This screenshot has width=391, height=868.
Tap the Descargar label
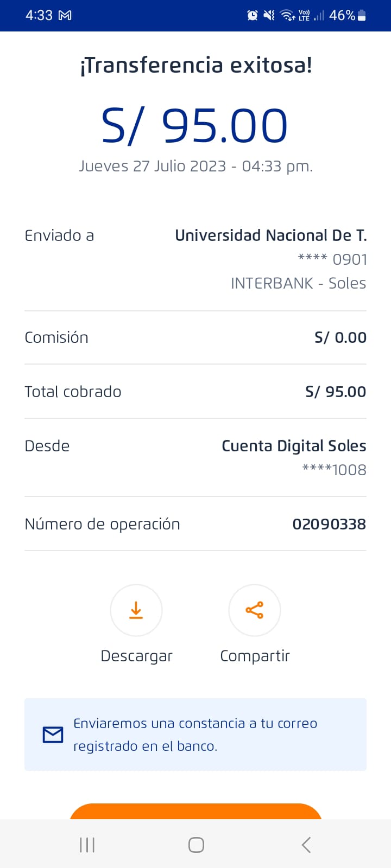(136, 656)
